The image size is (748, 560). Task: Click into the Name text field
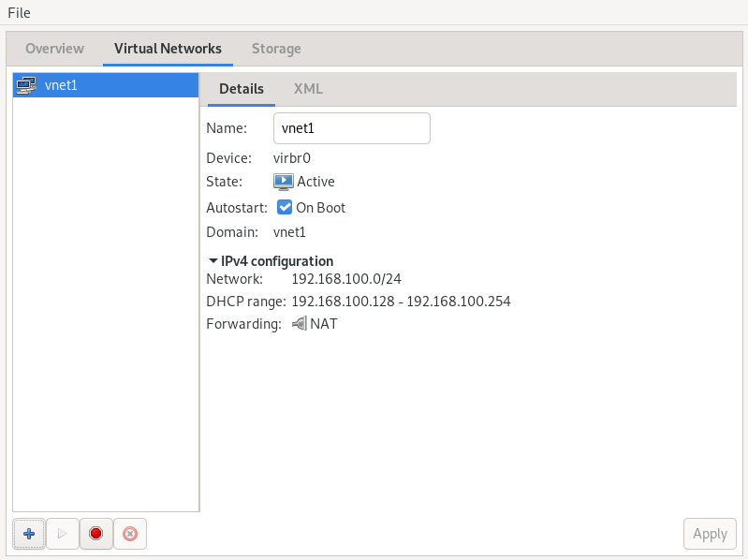[x=351, y=129]
